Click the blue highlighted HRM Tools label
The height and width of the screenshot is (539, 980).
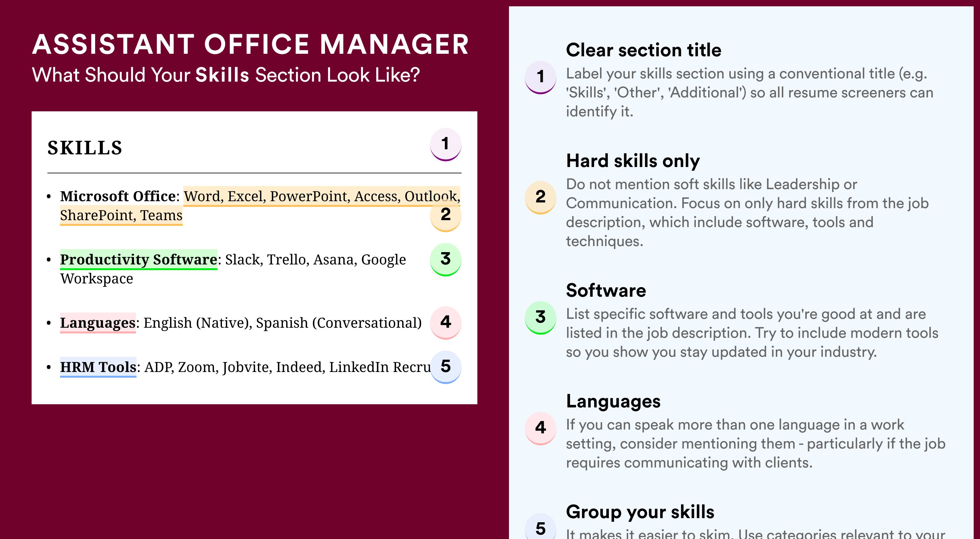pyautogui.click(x=98, y=367)
